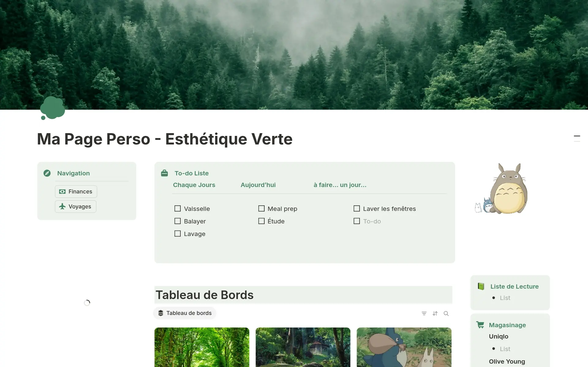The height and width of the screenshot is (367, 588).
Task: Click the compass icon beside Navigation
Action: (x=47, y=173)
